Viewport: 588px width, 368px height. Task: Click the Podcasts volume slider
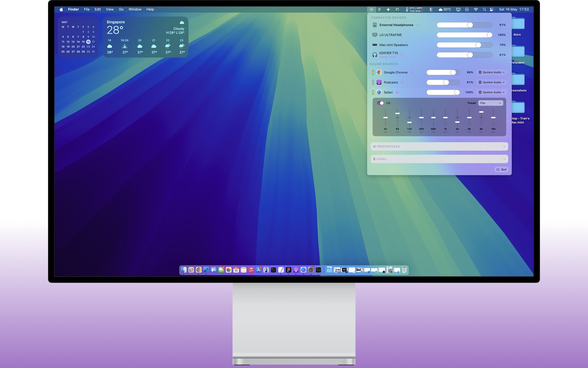point(443,82)
